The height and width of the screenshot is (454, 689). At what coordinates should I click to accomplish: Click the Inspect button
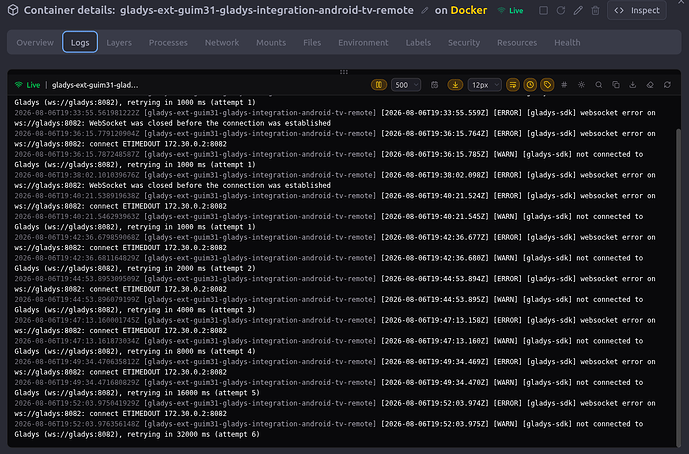click(x=637, y=10)
